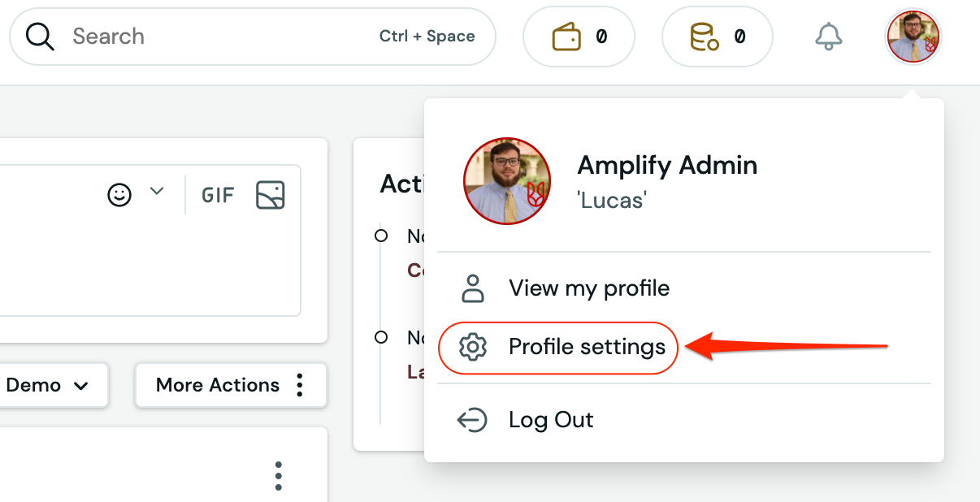Click the search magnifier icon
Screen dimensions: 980x502
pyautogui.click(x=40, y=37)
